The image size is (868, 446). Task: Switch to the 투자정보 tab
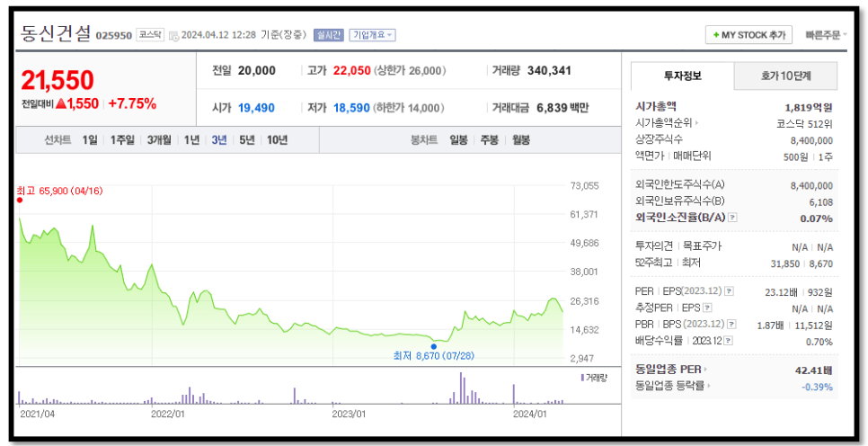683,76
